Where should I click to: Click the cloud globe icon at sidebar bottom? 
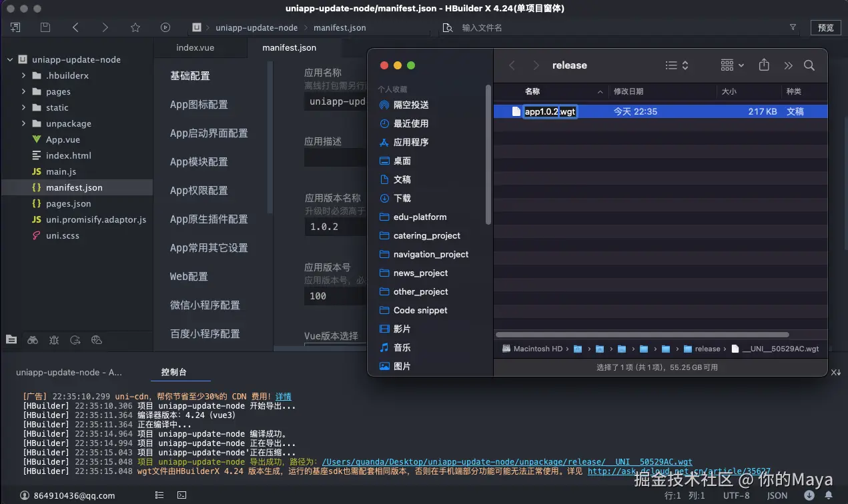97,339
